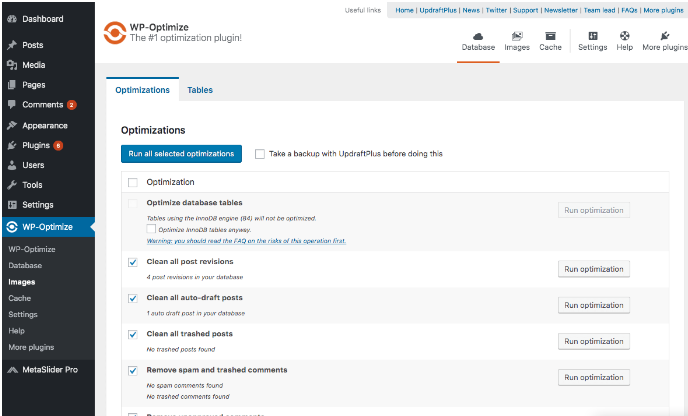Image resolution: width=688 pixels, height=416 pixels.
Task: Switch to the Tables tab
Action: coord(200,90)
